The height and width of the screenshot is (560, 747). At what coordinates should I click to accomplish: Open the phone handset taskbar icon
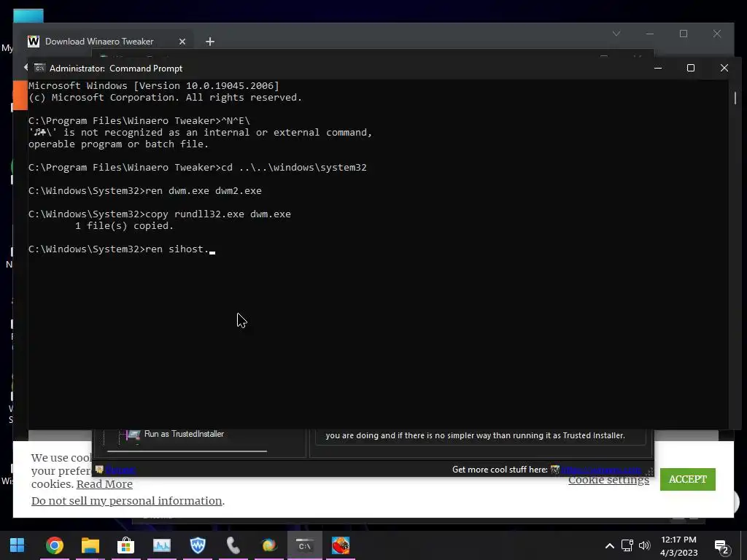pos(233,545)
